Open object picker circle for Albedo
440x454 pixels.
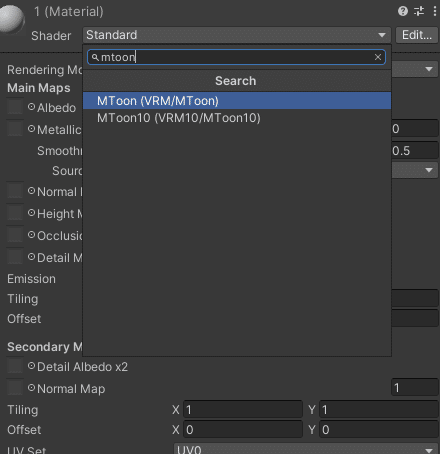pyautogui.click(x=31, y=107)
